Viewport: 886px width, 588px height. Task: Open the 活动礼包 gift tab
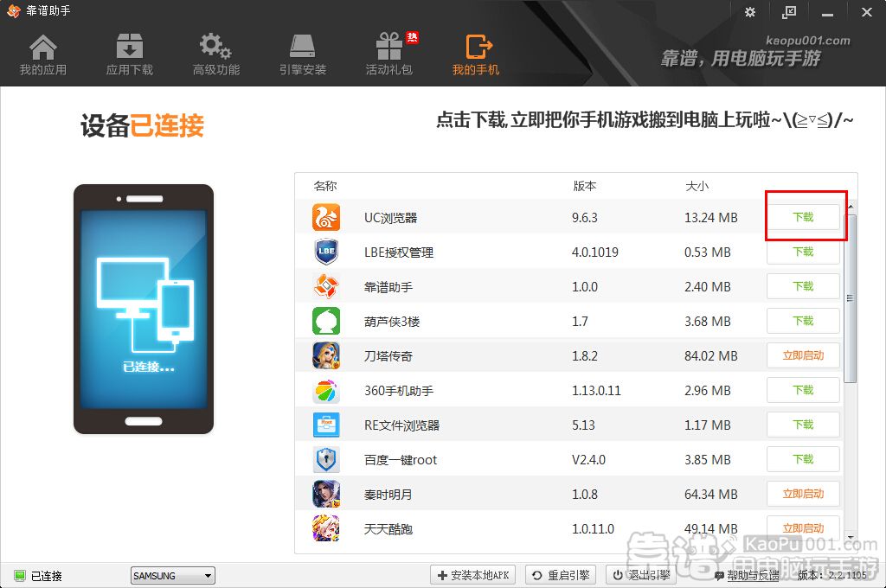(389, 54)
